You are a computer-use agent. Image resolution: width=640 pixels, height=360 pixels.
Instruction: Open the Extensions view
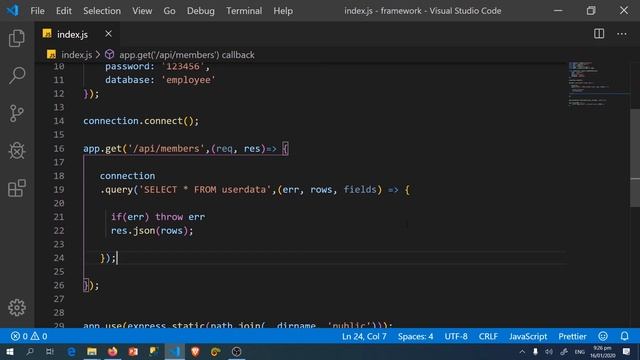pyautogui.click(x=17, y=188)
